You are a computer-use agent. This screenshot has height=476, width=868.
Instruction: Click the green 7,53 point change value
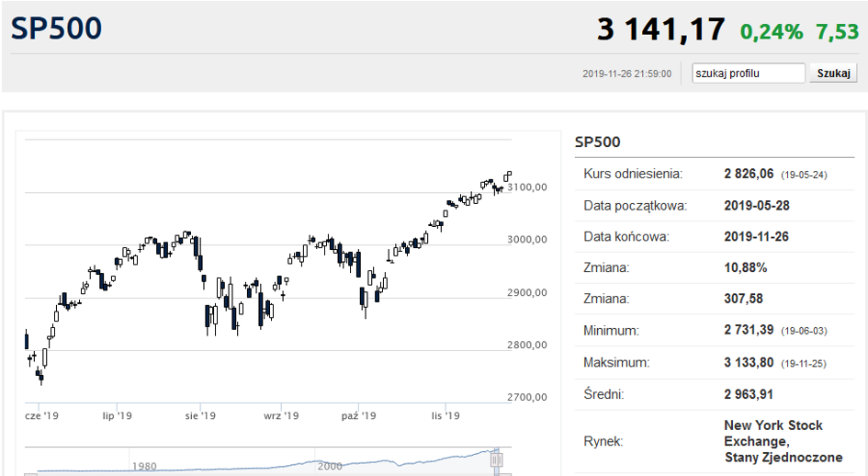tap(837, 32)
